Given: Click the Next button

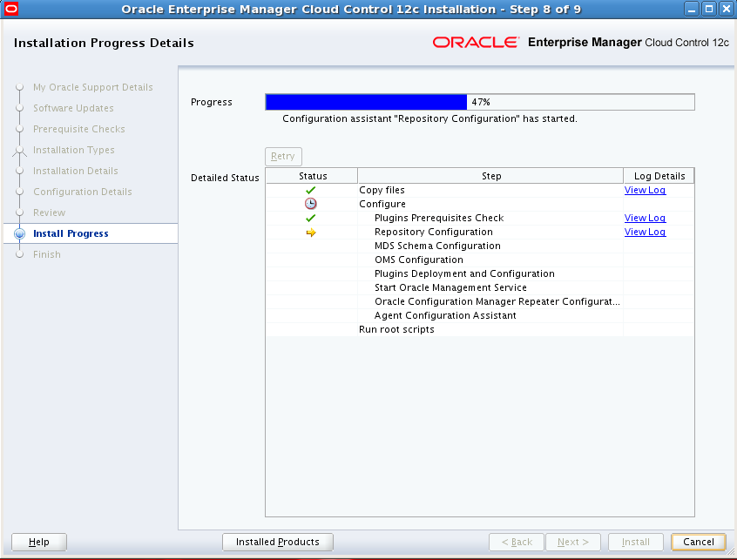Looking at the screenshot, I should [x=573, y=543].
